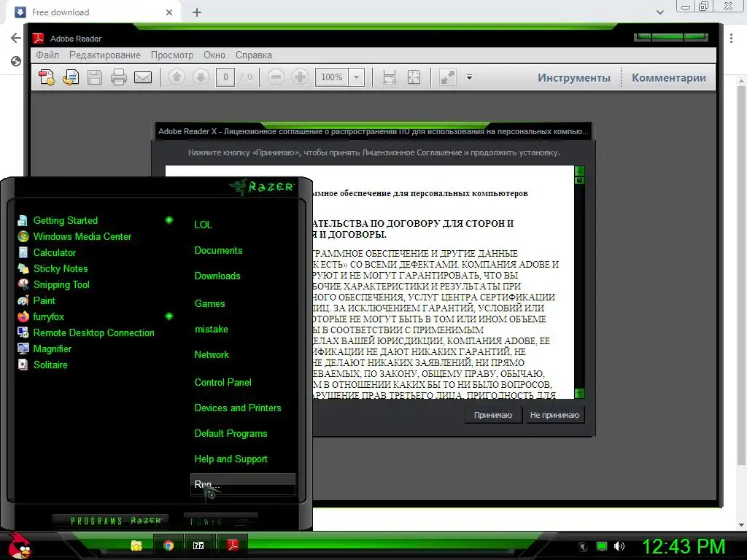
Task: Click the read mode expand icon
Action: [x=447, y=77]
